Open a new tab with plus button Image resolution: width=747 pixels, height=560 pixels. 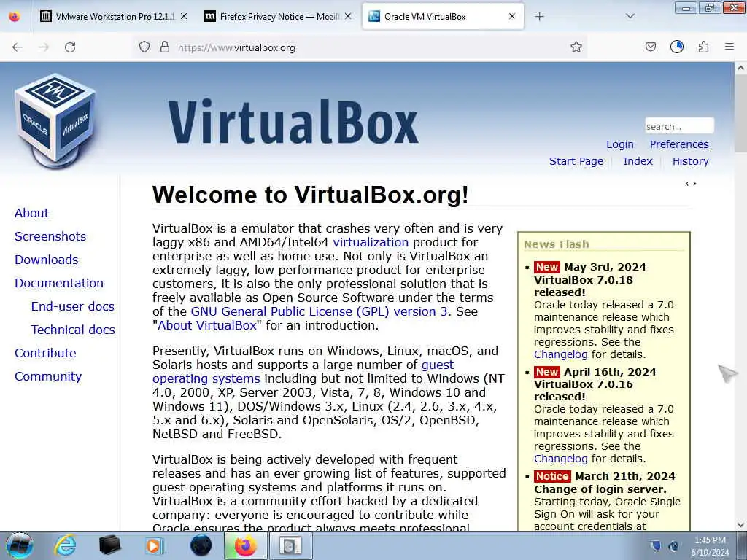coord(539,17)
